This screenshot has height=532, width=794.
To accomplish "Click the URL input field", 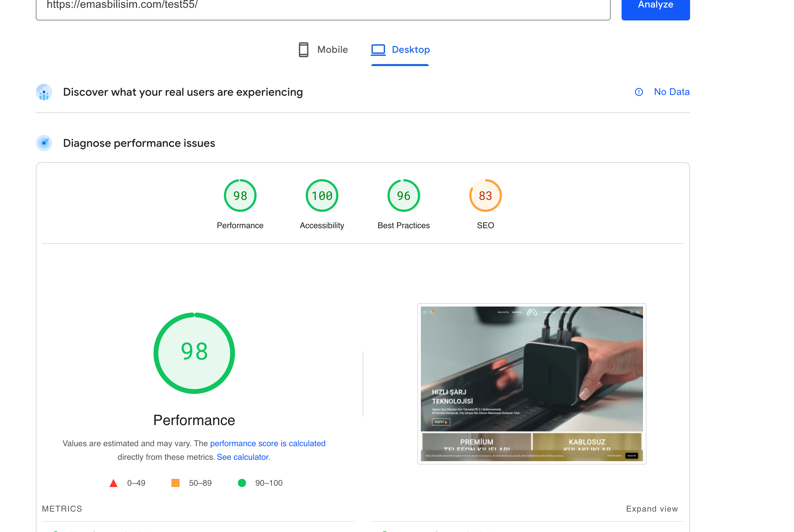I will [x=323, y=7].
